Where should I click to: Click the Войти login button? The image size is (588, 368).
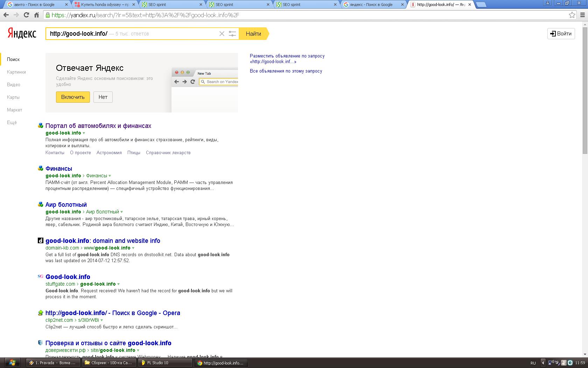tap(561, 34)
